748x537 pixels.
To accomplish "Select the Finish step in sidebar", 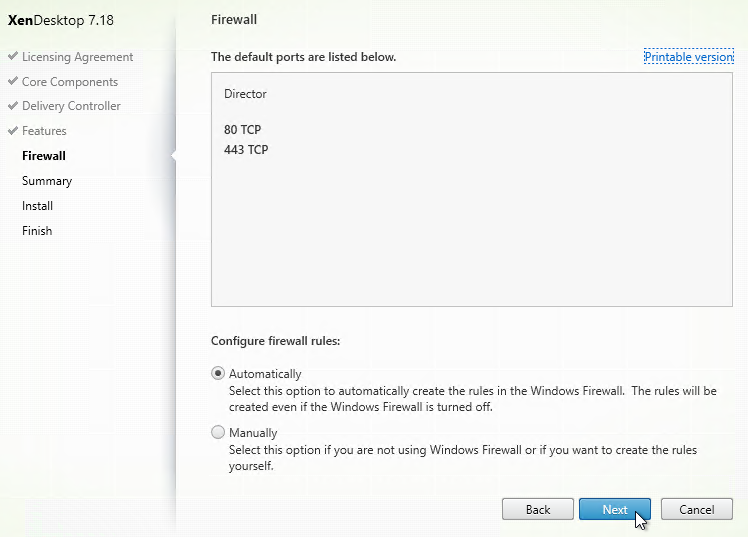I will point(37,230).
